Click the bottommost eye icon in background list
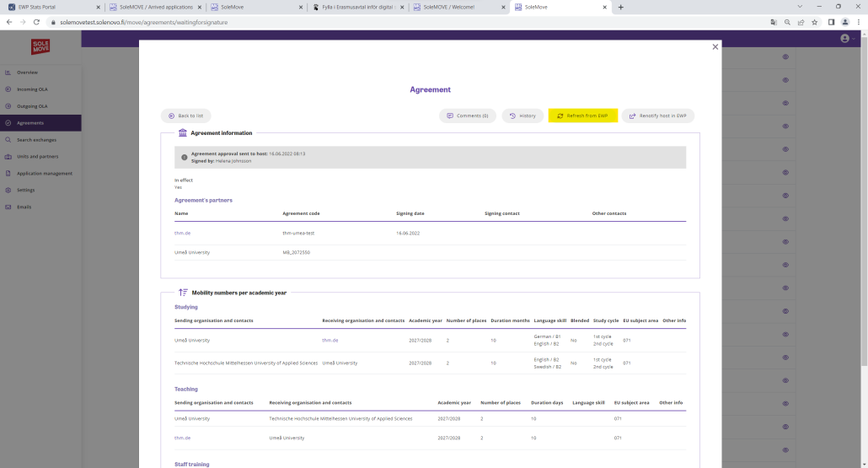 click(785, 449)
